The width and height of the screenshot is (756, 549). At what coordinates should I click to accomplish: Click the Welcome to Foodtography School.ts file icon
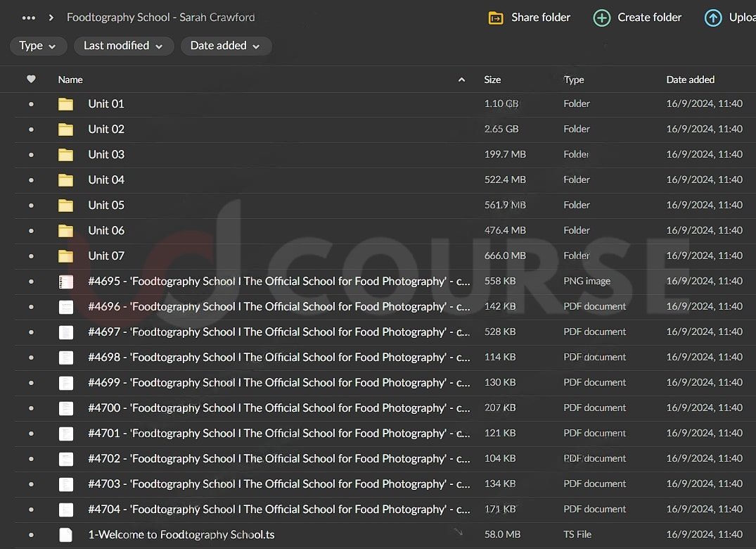pyautogui.click(x=65, y=535)
